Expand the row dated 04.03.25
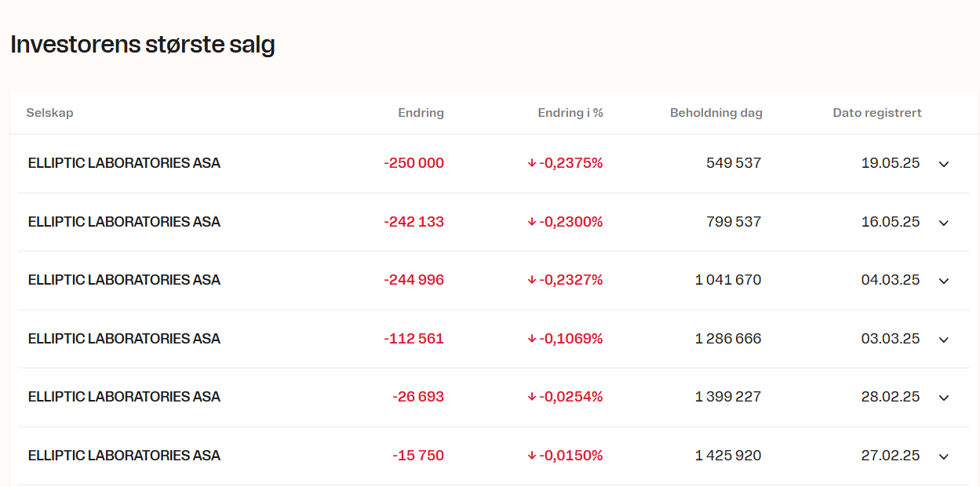980x487 pixels. click(x=944, y=281)
